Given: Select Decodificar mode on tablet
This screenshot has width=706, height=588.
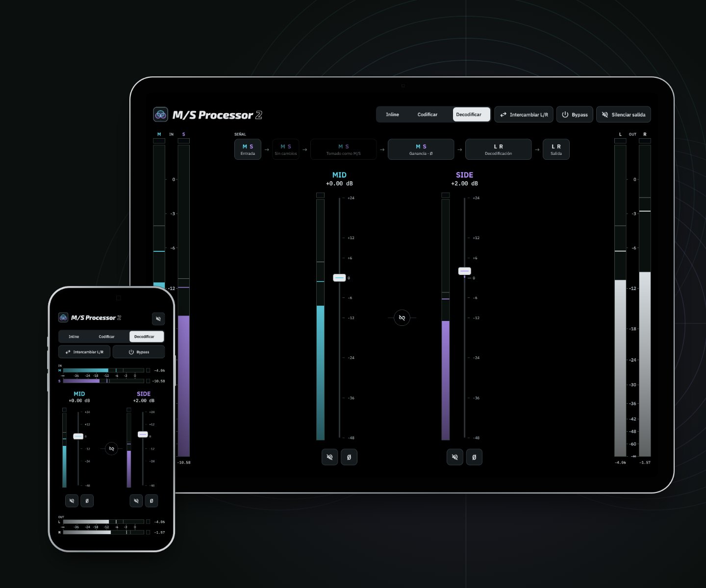Looking at the screenshot, I should (471, 115).
